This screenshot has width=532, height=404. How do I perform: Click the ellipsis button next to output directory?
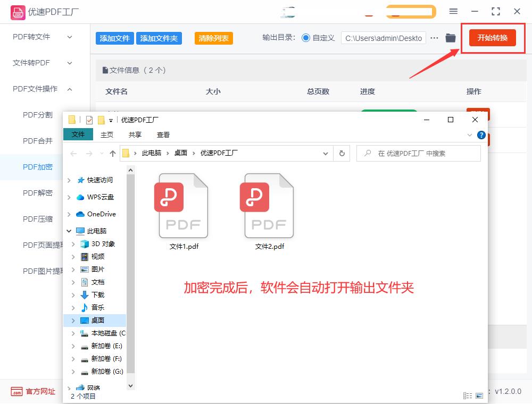pos(435,38)
